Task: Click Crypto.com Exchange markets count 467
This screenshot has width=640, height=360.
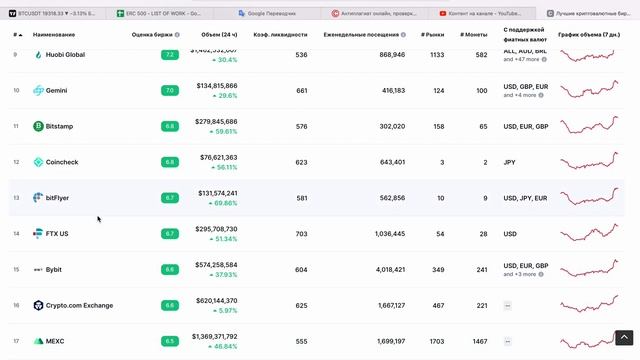Action: 438,305
